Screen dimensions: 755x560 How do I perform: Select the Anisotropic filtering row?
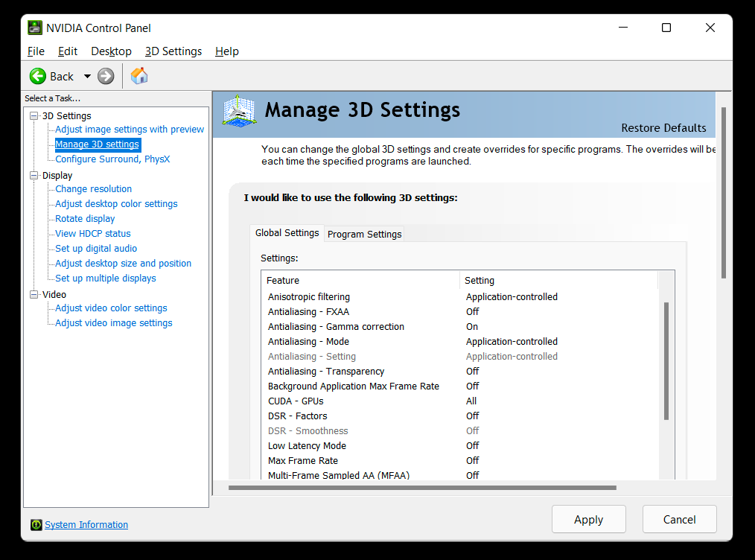(x=462, y=297)
